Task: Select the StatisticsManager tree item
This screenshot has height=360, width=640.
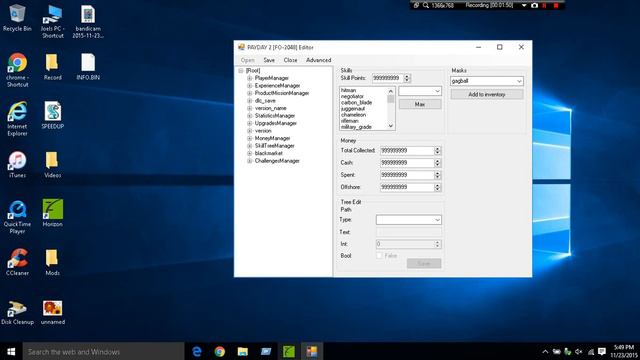Action: (x=275, y=116)
